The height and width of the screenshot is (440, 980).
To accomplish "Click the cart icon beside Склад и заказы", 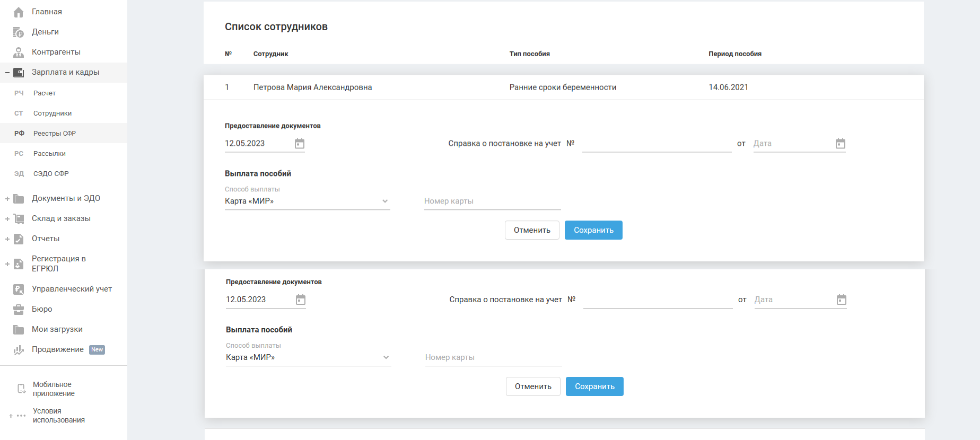I will pyautogui.click(x=19, y=219).
